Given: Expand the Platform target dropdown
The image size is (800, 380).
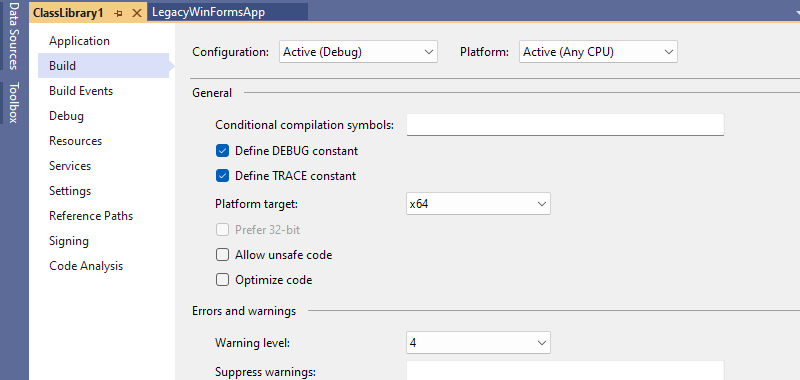Looking at the screenshot, I should click(478, 204).
